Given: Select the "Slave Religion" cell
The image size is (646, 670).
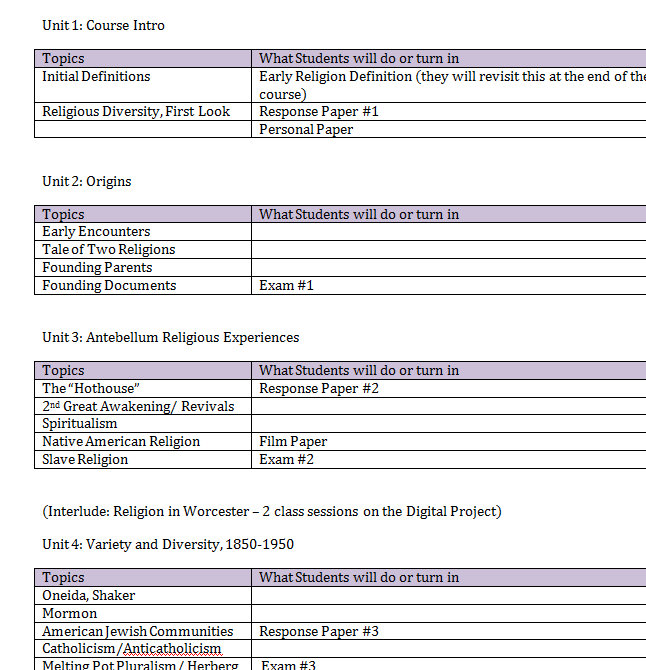Looking at the screenshot, I should click(143, 459).
